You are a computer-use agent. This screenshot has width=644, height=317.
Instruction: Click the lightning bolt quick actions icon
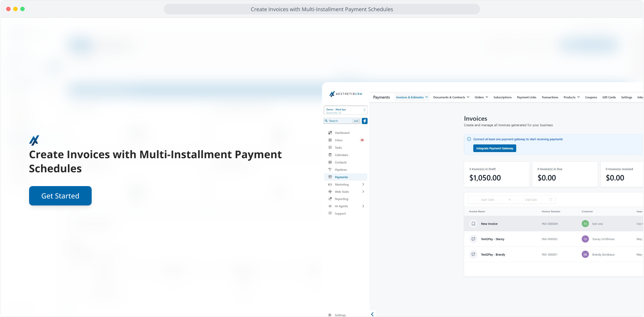click(365, 121)
